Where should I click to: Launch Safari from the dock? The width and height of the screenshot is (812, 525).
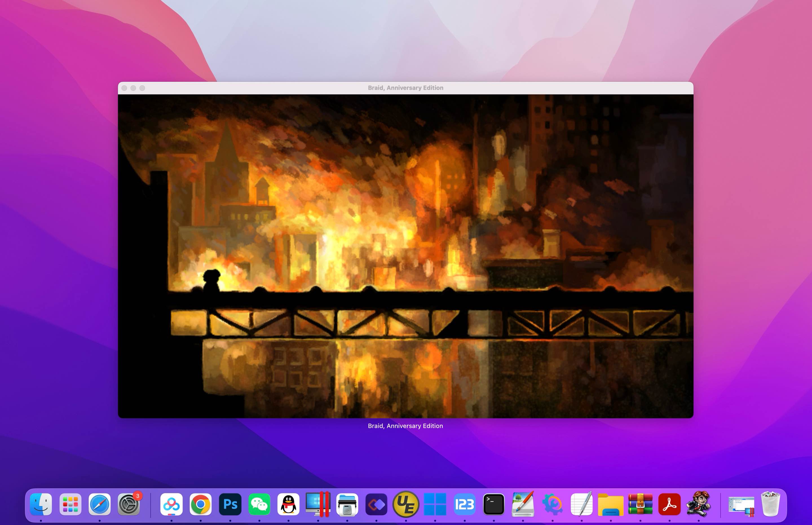(100, 504)
